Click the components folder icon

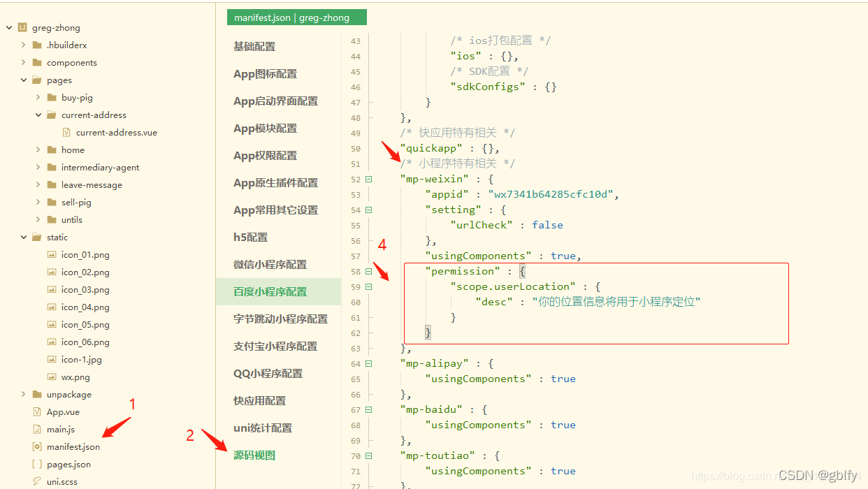[37, 63]
